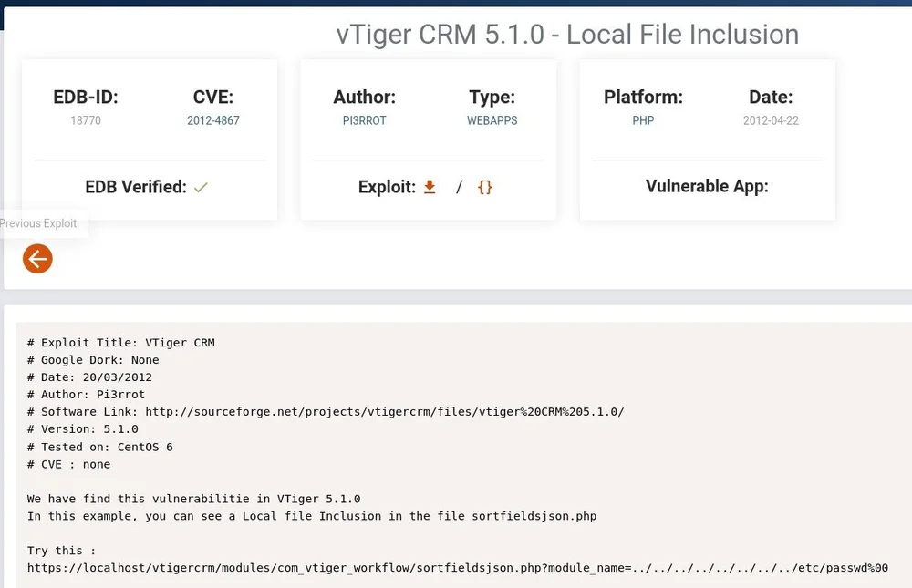Click the '# Tested on: CentOS 6' line
This screenshot has width=912, height=588.
[x=100, y=447]
